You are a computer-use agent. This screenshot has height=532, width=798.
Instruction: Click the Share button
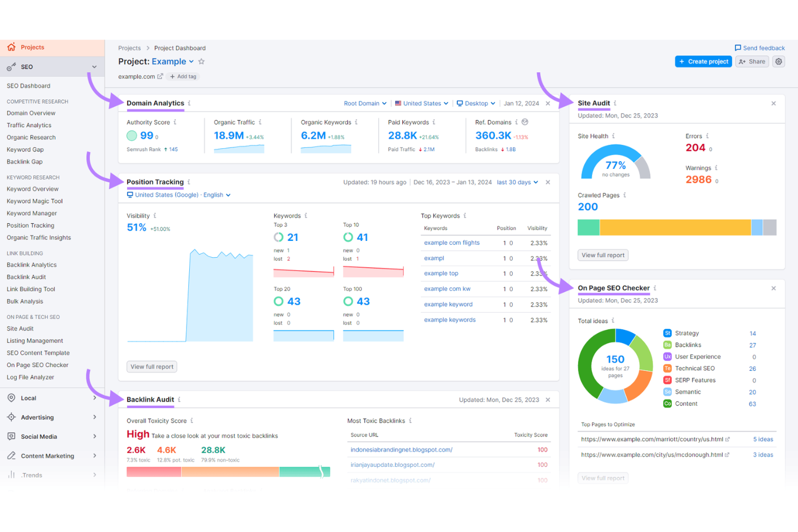pyautogui.click(x=752, y=61)
